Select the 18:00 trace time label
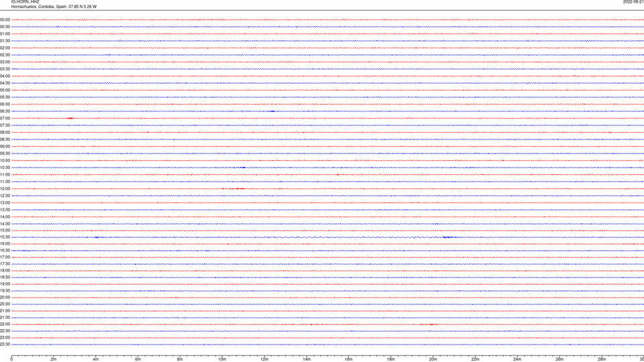 coord(5,270)
